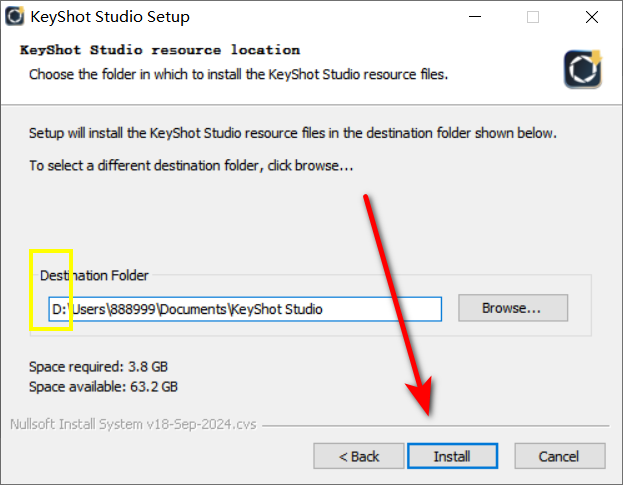Click the KeyShot Studio logo in the header
Image resolution: width=623 pixels, height=485 pixels.
tap(583, 69)
